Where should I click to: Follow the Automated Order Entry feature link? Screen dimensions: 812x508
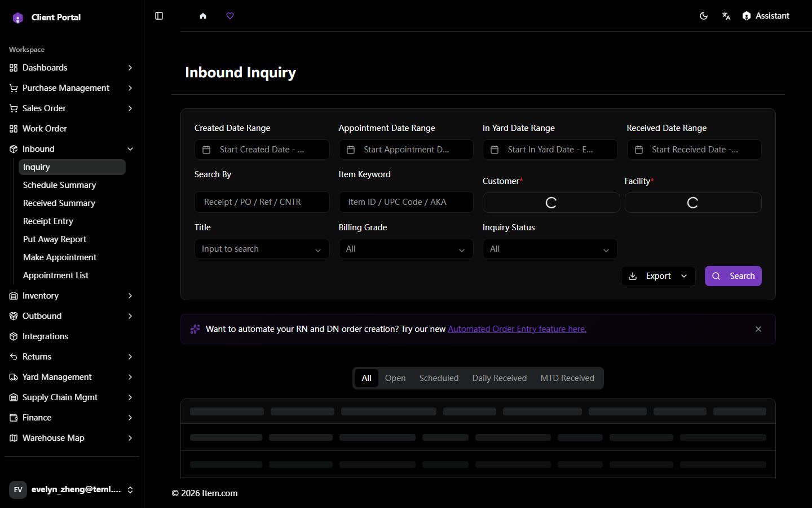[x=517, y=329]
